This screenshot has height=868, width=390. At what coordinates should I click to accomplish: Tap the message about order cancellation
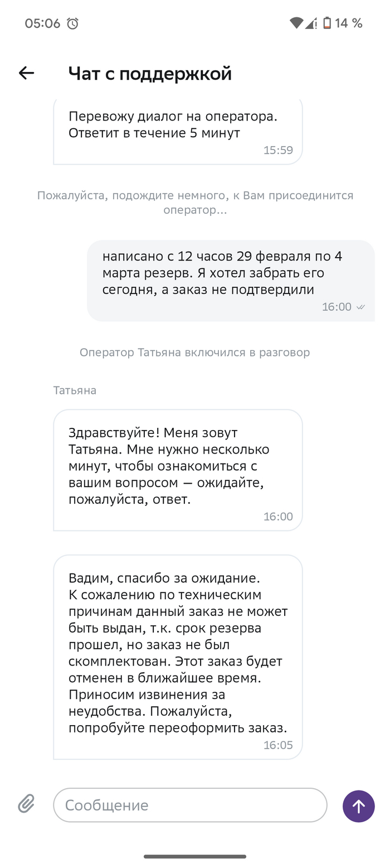[x=177, y=656]
